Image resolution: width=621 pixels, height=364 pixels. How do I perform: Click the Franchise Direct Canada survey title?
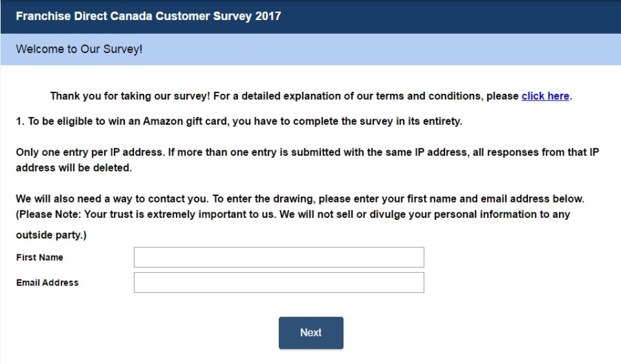click(148, 16)
